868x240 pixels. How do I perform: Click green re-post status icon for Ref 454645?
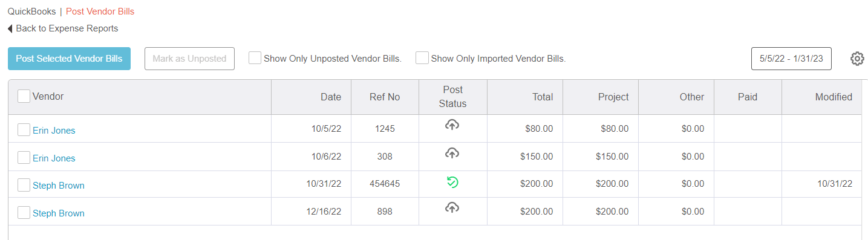[x=452, y=181]
